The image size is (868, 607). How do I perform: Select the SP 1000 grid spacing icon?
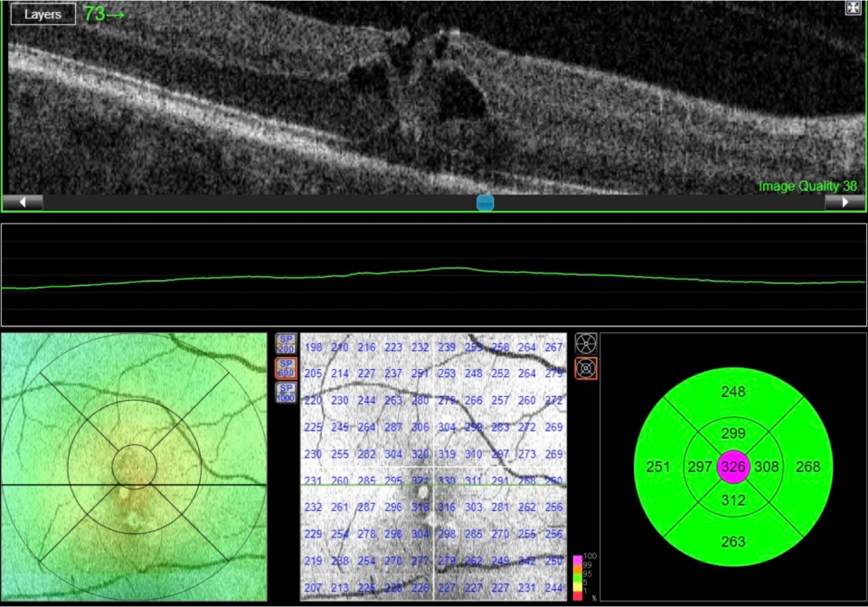[286, 393]
